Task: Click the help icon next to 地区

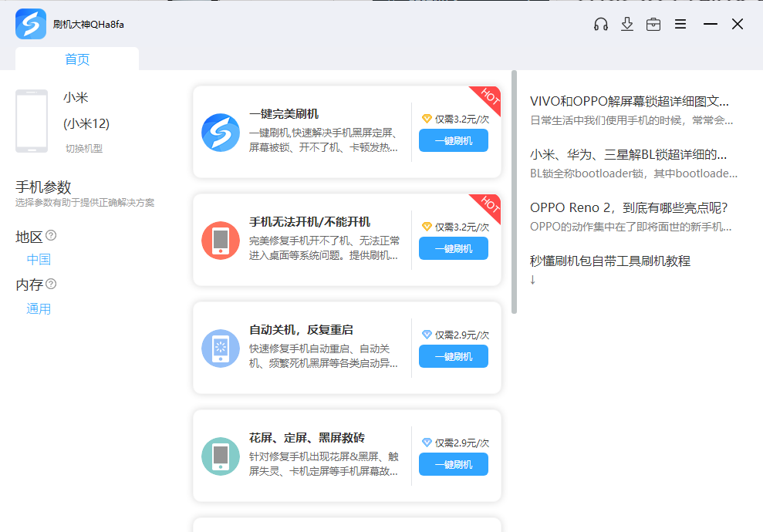Action: pyautogui.click(x=51, y=236)
